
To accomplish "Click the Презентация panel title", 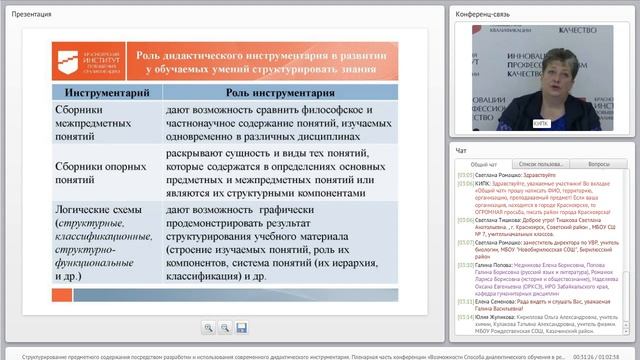I will [x=31, y=14].
